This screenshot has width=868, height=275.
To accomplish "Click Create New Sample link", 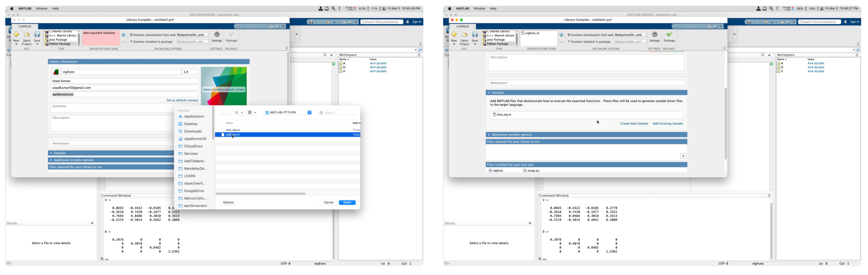I will [x=634, y=124].
